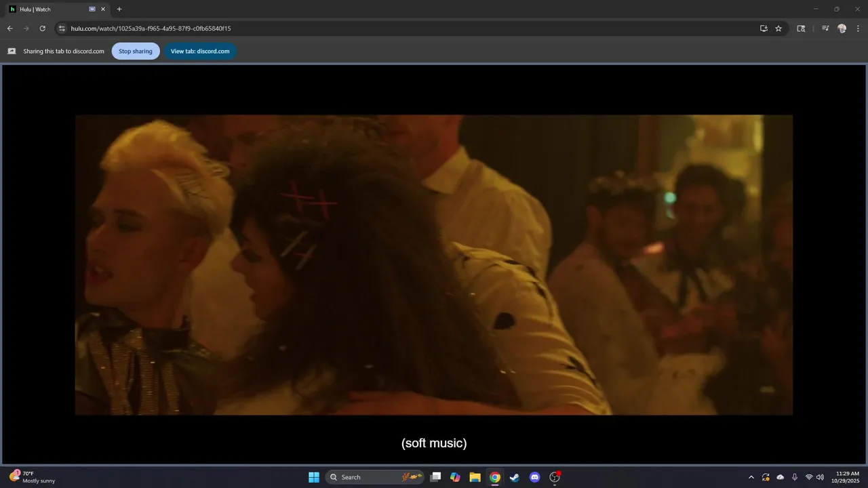Open the Windows Start menu
The height and width of the screenshot is (488, 868).
(x=314, y=477)
